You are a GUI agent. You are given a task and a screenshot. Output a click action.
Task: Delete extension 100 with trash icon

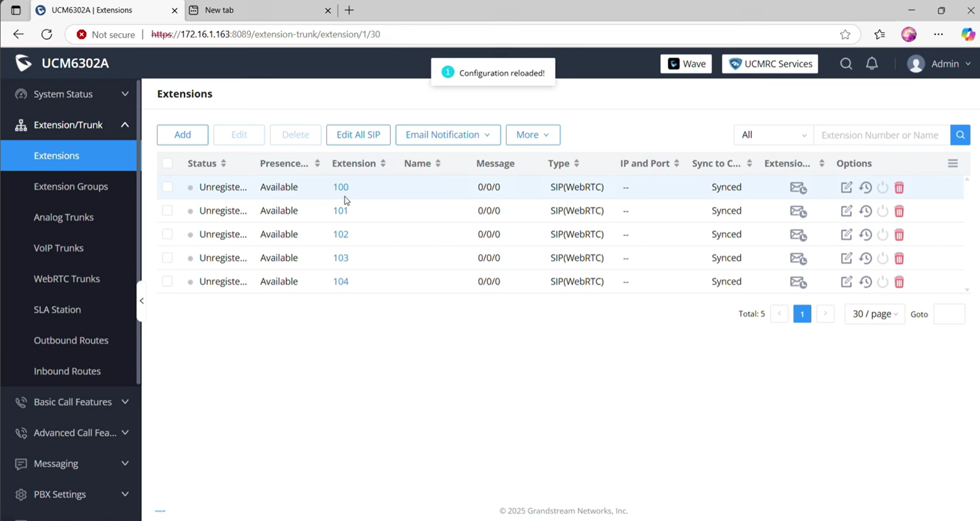pyautogui.click(x=899, y=187)
